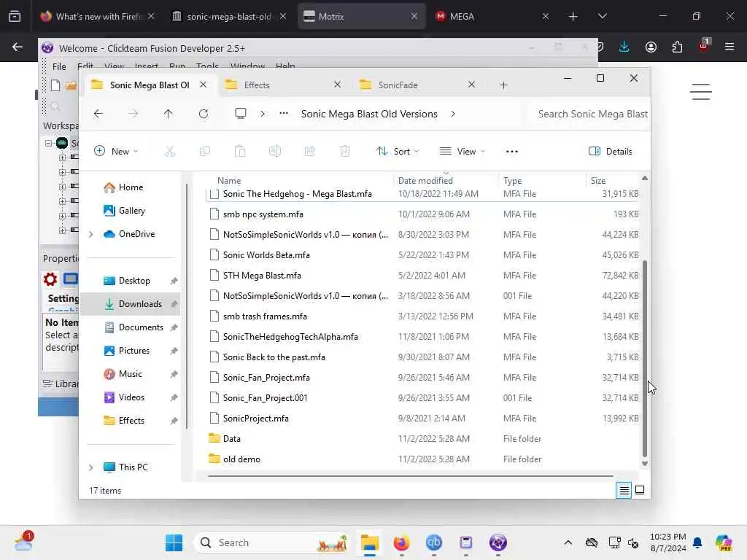
Task: Open qBittorrent from the taskbar
Action: coord(433,542)
